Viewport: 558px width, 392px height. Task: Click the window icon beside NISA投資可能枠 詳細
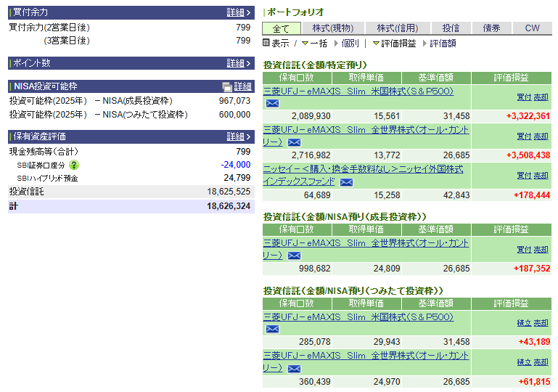point(226,86)
